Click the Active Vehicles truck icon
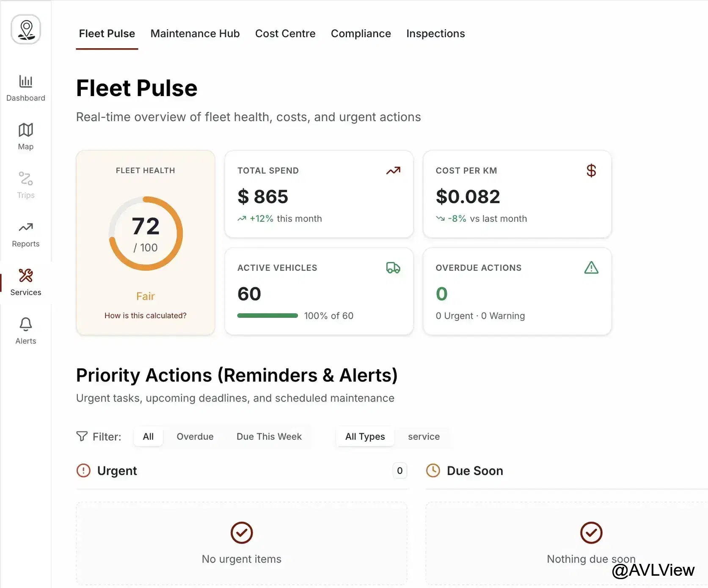This screenshot has width=708, height=588. click(x=393, y=268)
